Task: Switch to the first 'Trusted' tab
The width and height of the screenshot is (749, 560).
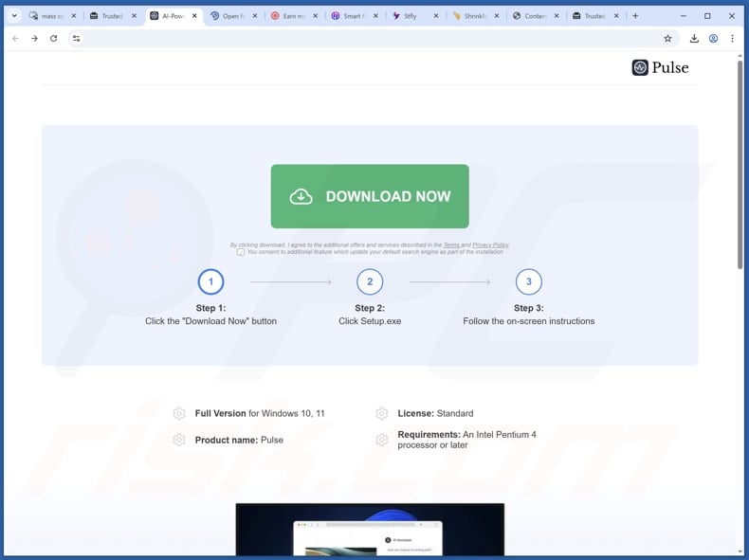Action: pyautogui.click(x=112, y=16)
